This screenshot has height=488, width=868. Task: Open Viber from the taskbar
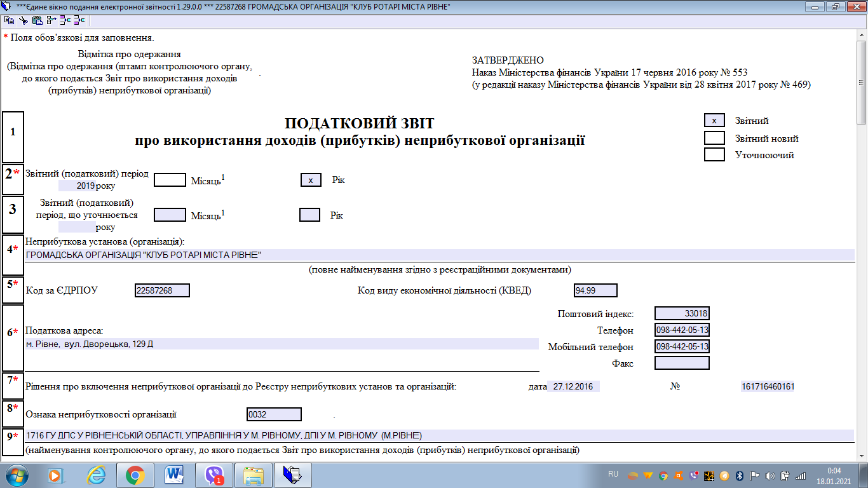(214, 475)
